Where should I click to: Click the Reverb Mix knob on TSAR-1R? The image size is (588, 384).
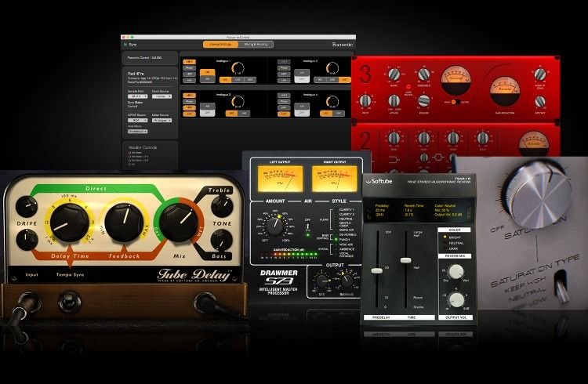[456, 271]
